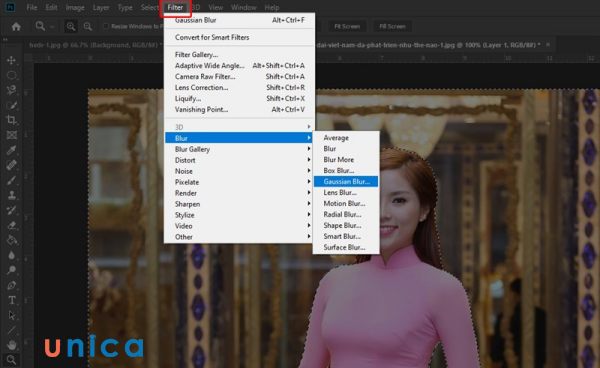Viewport: 600px width, 368px height.
Task: Open the Window menu
Action: [x=243, y=8]
